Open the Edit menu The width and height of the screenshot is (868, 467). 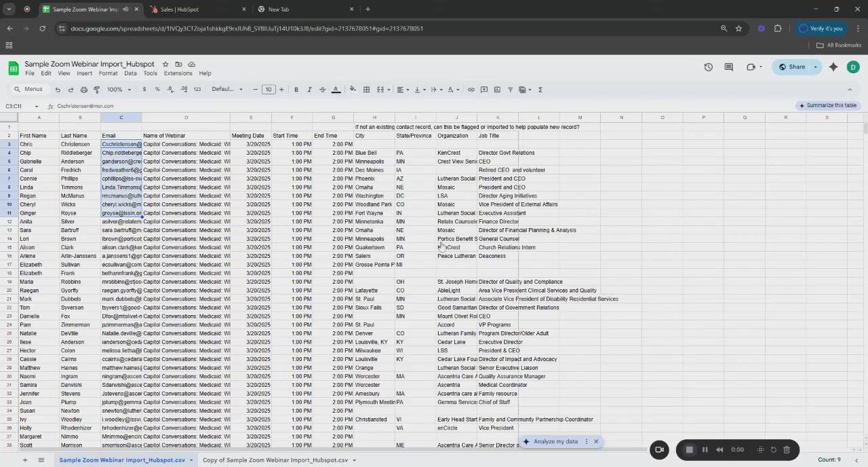[x=45, y=73]
